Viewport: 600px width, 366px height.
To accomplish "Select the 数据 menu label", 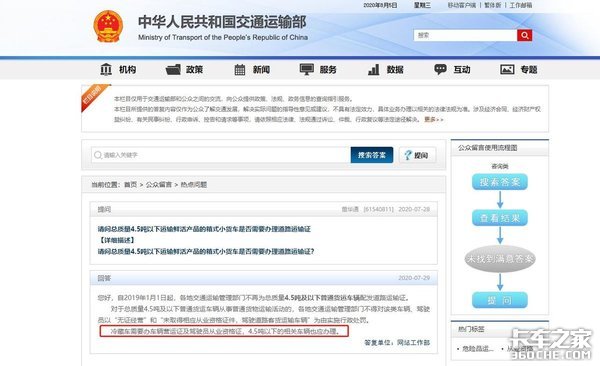I will pos(395,70).
